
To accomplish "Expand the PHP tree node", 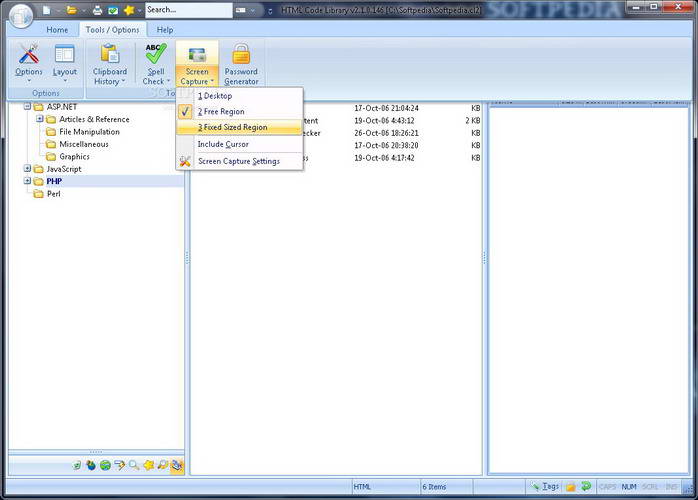I will click(27, 181).
